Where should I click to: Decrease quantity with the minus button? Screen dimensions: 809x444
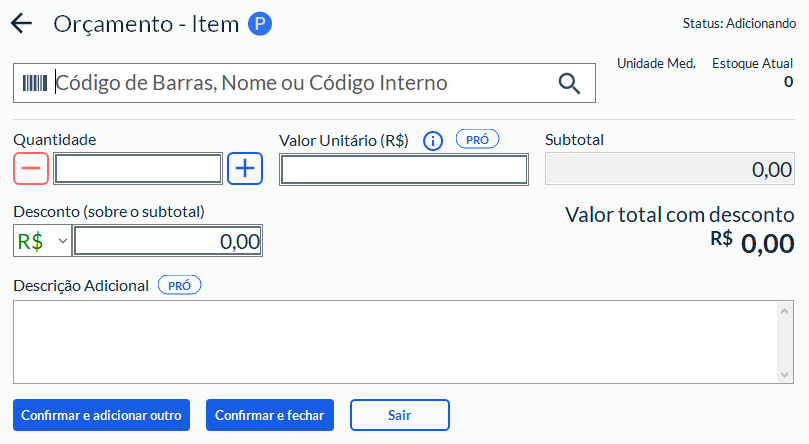coord(31,169)
